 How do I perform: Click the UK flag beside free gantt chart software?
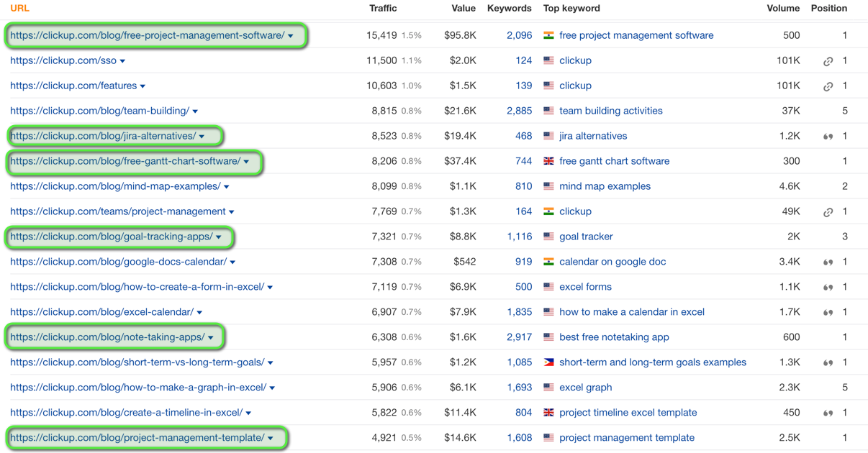[x=548, y=161]
